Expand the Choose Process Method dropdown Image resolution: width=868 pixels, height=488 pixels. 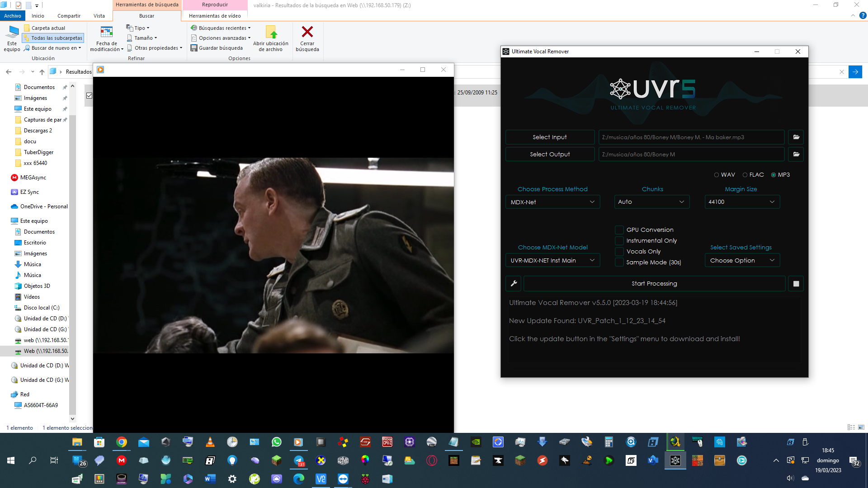(x=552, y=202)
